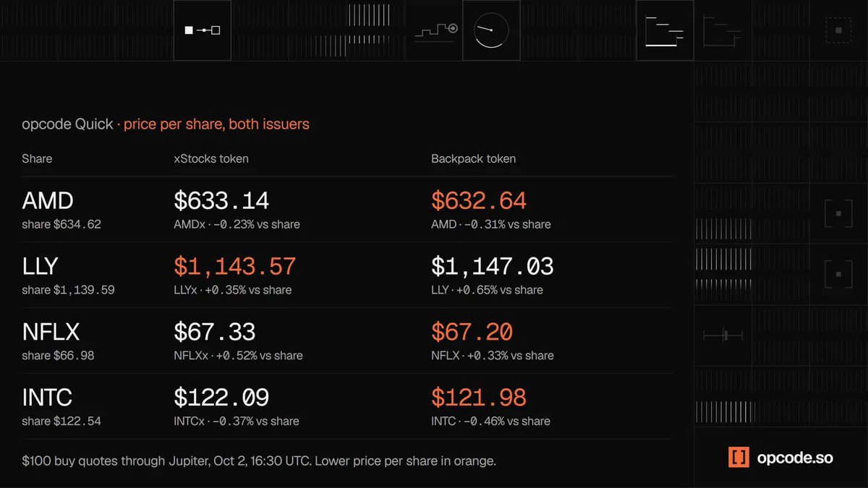The height and width of the screenshot is (488, 868).
Task: Click the orange bracket opcode logo
Action: 739,457
